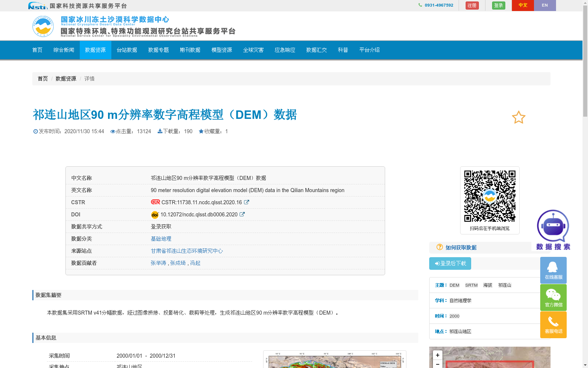
Task: Click the QR code image
Action: (x=490, y=196)
